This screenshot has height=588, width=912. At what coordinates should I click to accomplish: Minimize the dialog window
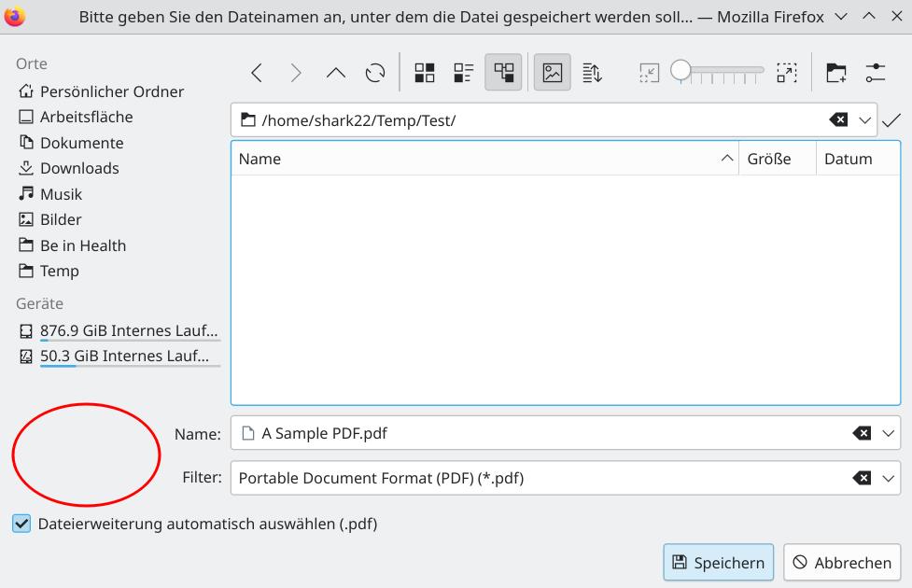pyautogui.click(x=840, y=16)
